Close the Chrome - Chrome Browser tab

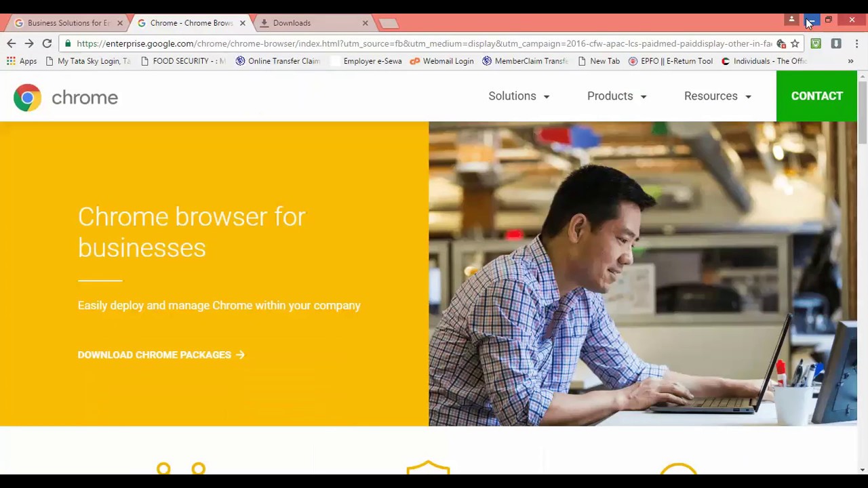pos(242,23)
